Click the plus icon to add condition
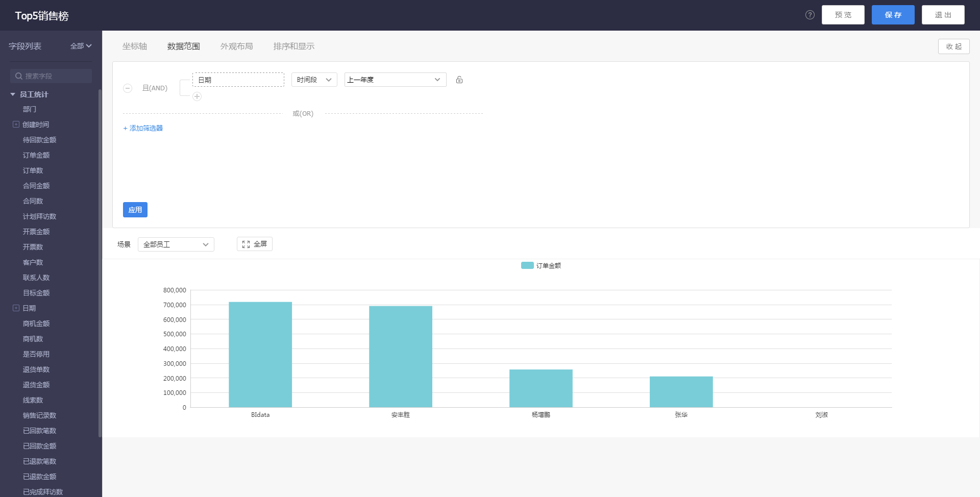Viewport: 980px width, 497px height. [197, 96]
